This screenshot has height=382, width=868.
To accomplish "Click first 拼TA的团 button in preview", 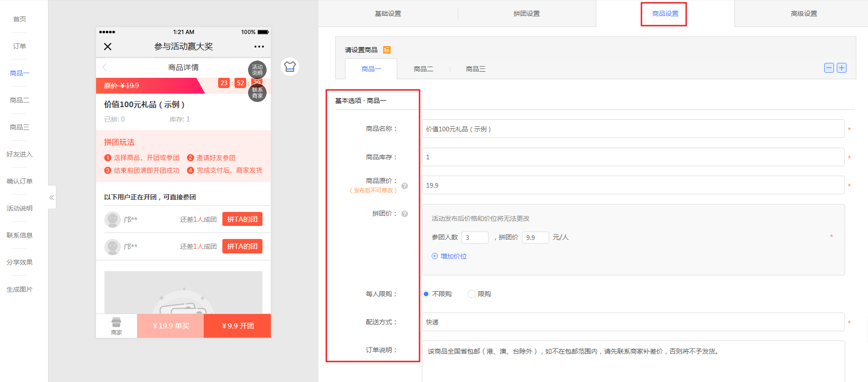I will click(x=242, y=219).
